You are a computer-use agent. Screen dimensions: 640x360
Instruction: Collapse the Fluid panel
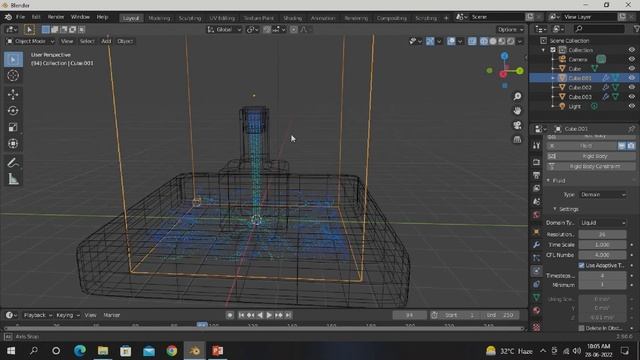[549, 180]
